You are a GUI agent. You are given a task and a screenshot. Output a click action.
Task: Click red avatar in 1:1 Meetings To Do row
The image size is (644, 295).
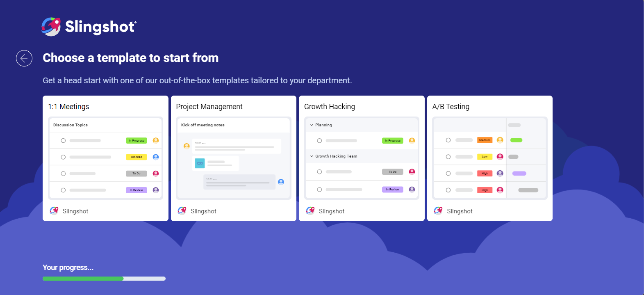pos(156,174)
